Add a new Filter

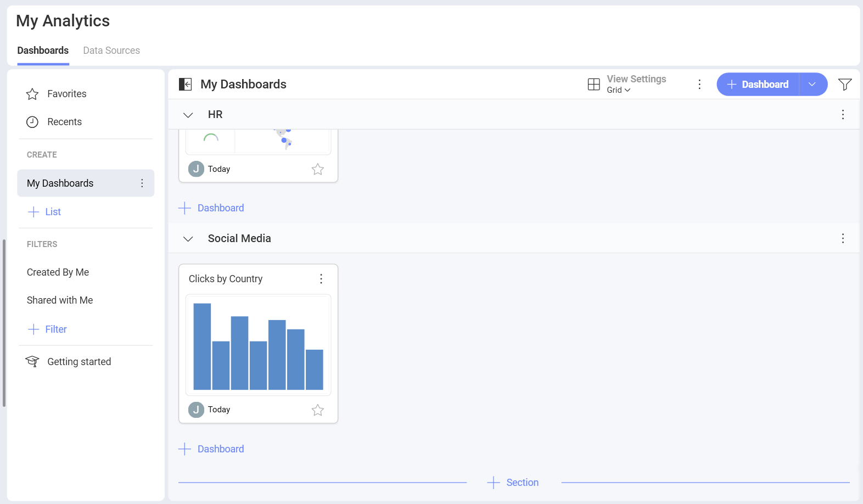coord(47,329)
